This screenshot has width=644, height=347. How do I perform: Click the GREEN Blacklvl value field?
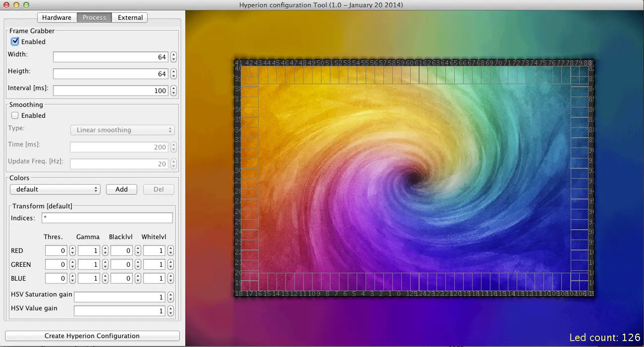coord(121,264)
